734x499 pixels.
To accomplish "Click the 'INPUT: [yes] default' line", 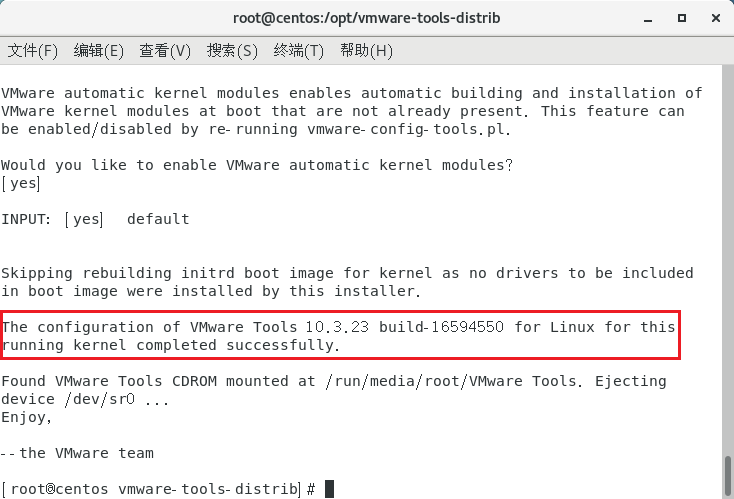I will 95,219.
